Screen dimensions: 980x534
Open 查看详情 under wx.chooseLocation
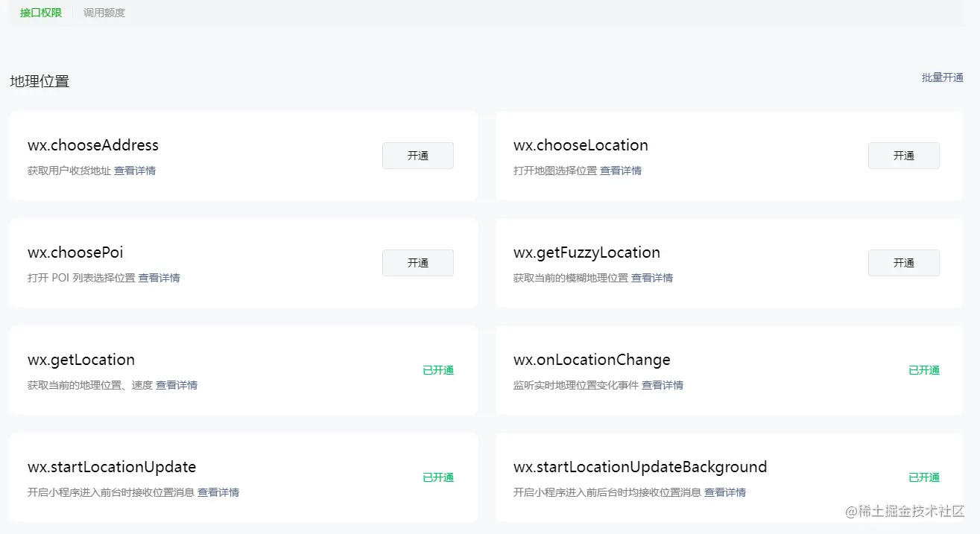(x=621, y=171)
